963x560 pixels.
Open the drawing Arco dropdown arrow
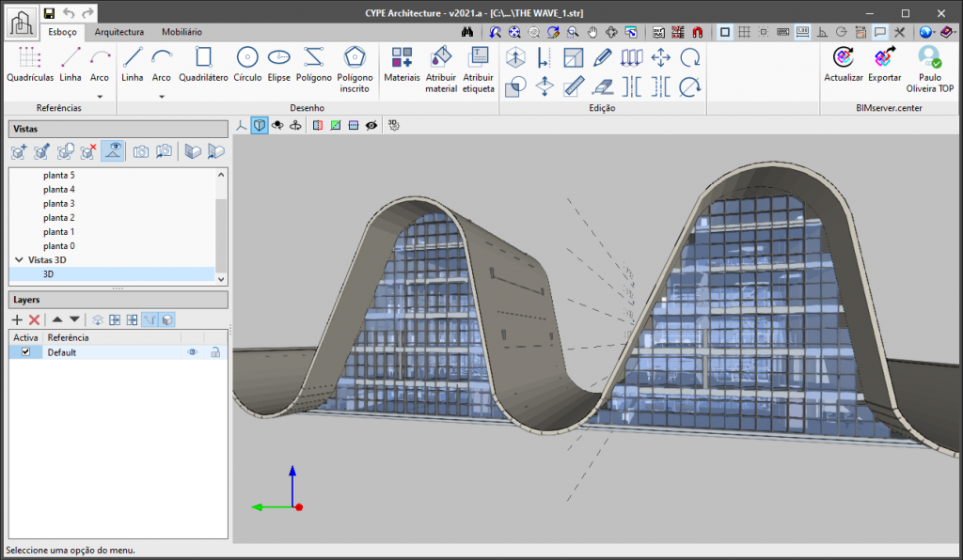(x=162, y=96)
